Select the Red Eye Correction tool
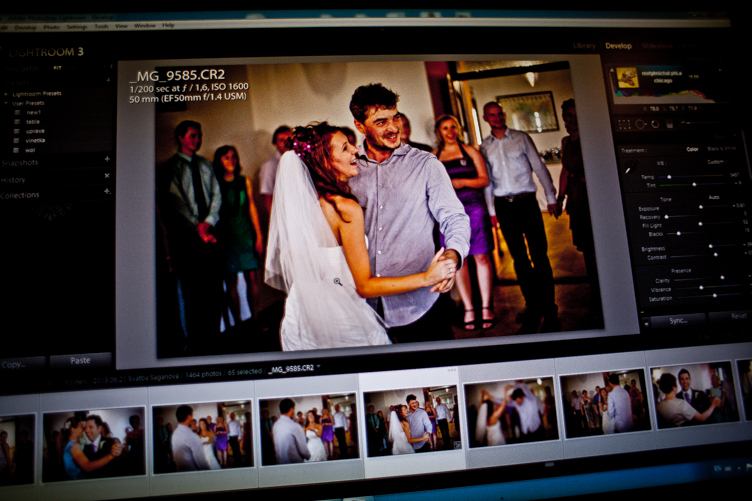752x501 pixels. coord(657,124)
